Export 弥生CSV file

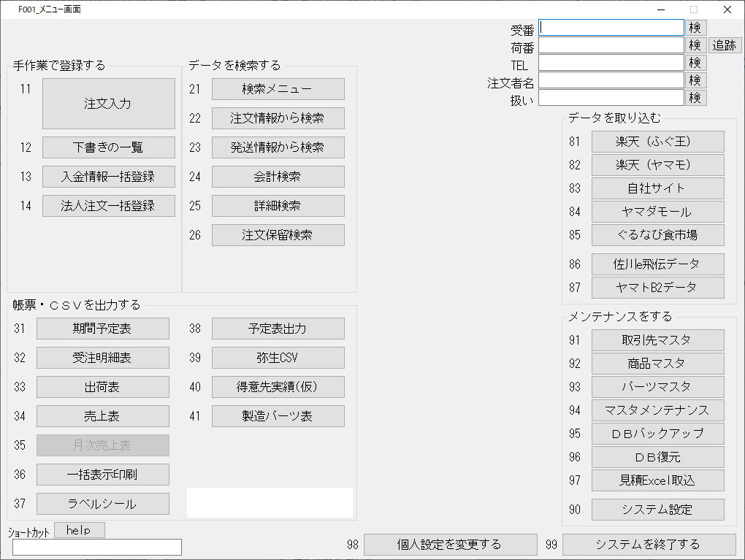(x=278, y=358)
